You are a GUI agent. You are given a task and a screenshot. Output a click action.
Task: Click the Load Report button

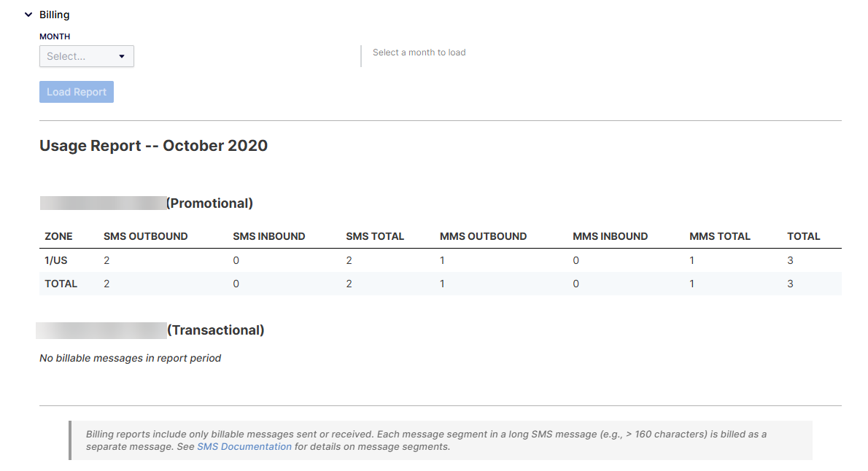click(x=77, y=92)
